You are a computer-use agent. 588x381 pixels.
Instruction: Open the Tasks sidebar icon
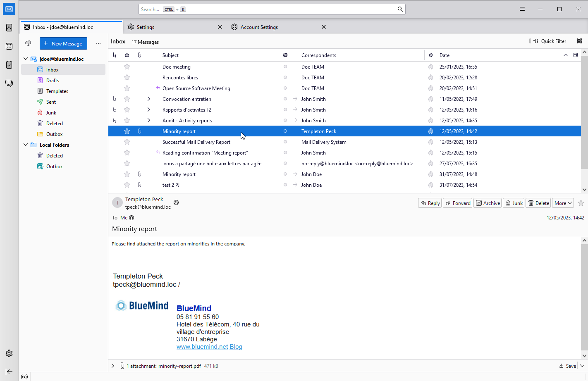[9, 64]
